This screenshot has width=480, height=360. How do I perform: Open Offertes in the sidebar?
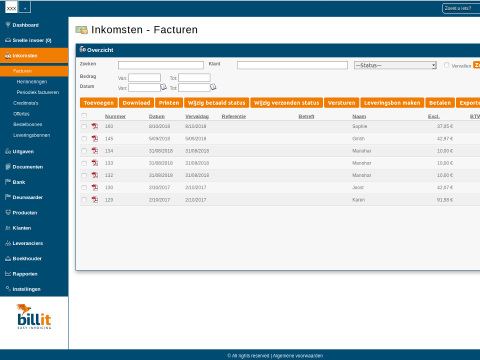(x=21, y=114)
